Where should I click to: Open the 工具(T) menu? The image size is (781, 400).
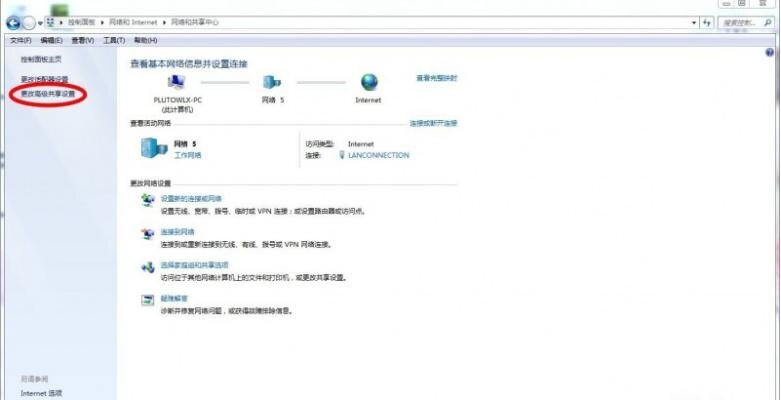(x=114, y=40)
